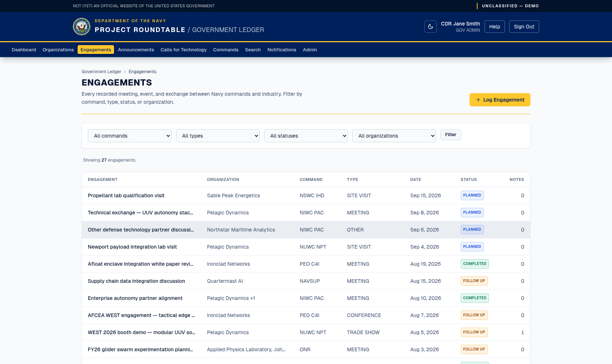612x364 pixels.
Task: Open the Commands nav item
Action: pos(226,50)
